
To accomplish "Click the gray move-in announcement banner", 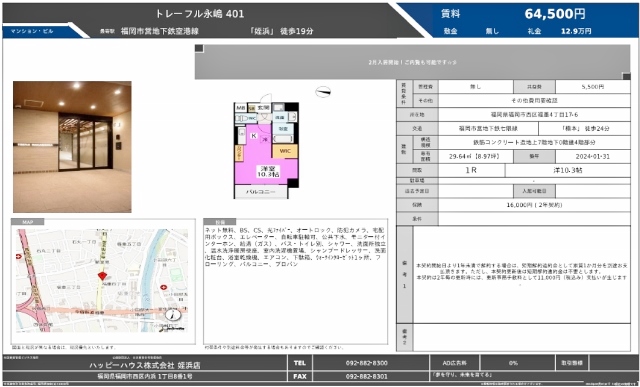I will tap(412, 62).
